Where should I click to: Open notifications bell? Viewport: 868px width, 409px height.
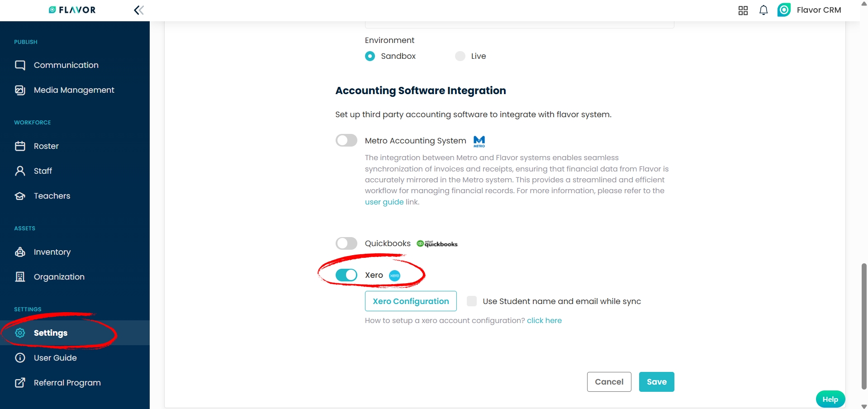[x=764, y=10]
